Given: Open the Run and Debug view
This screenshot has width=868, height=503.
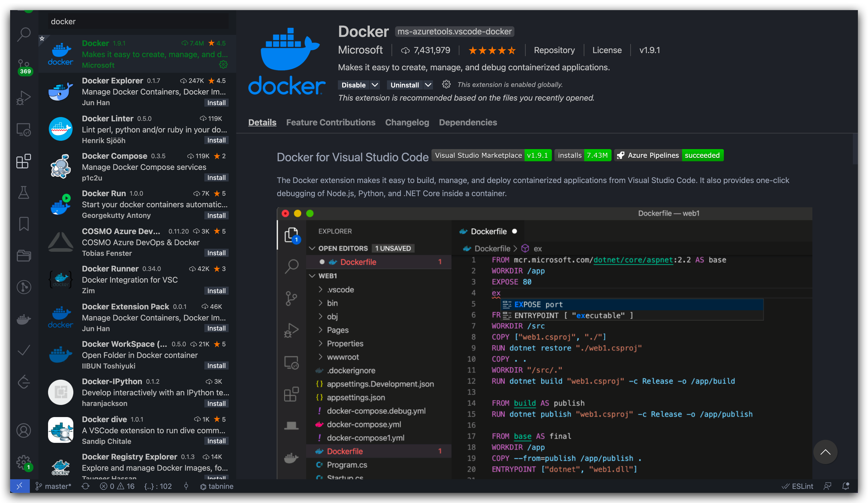Looking at the screenshot, I should 24,98.
